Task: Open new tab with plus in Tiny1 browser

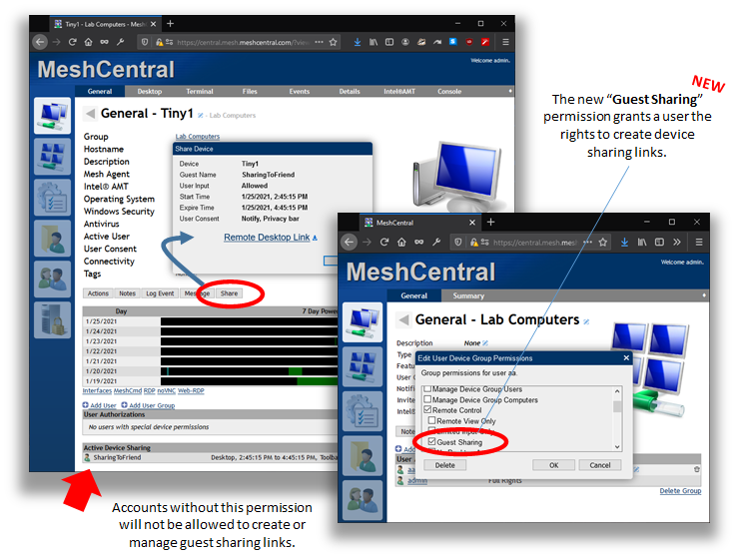Action: coord(170,24)
